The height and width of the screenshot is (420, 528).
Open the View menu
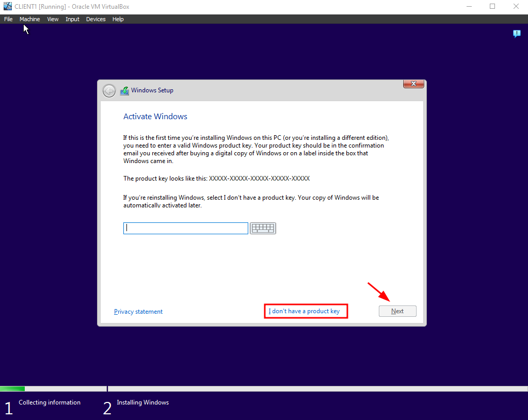point(53,19)
